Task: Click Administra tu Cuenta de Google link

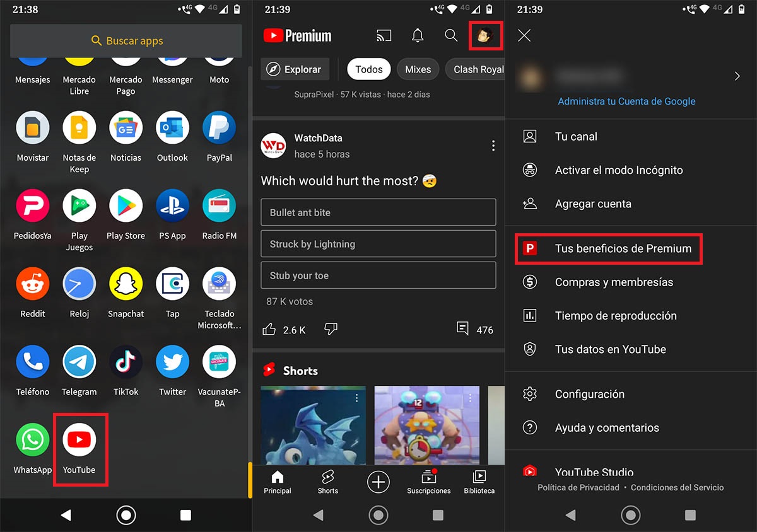Action: [626, 101]
